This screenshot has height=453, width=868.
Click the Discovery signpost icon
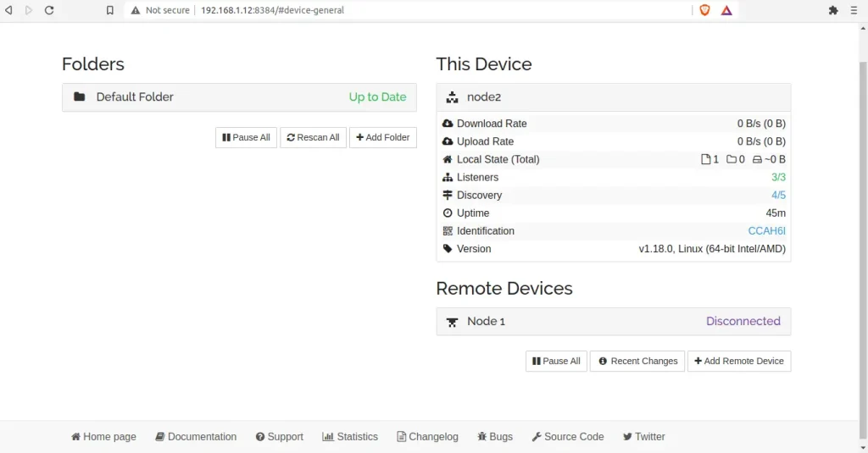tap(448, 195)
